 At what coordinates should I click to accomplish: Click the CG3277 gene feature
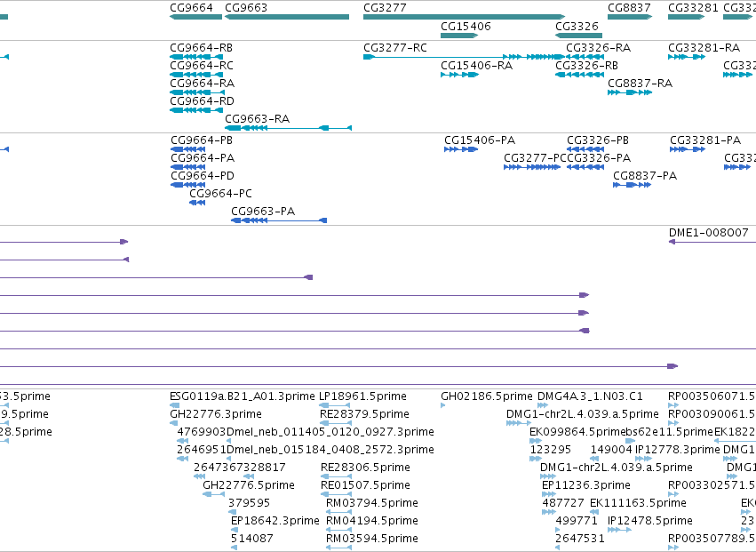[x=464, y=17]
